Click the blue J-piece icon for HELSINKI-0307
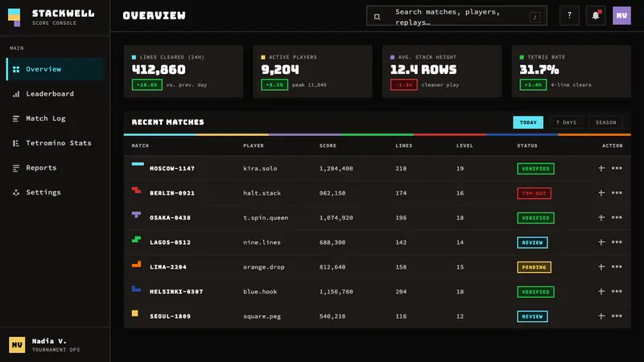 click(136, 289)
